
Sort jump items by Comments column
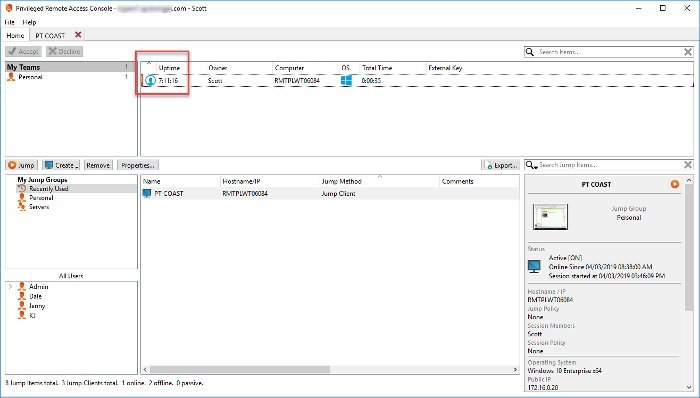(x=457, y=181)
